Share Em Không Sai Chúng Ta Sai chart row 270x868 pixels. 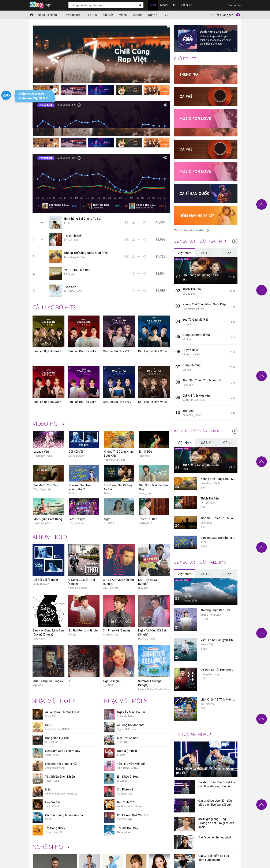coord(144,222)
